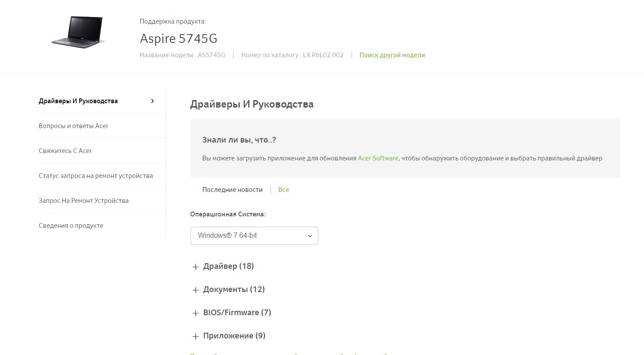
Task: Go to 'Свяжитесь С Acer' page
Action: (65, 151)
